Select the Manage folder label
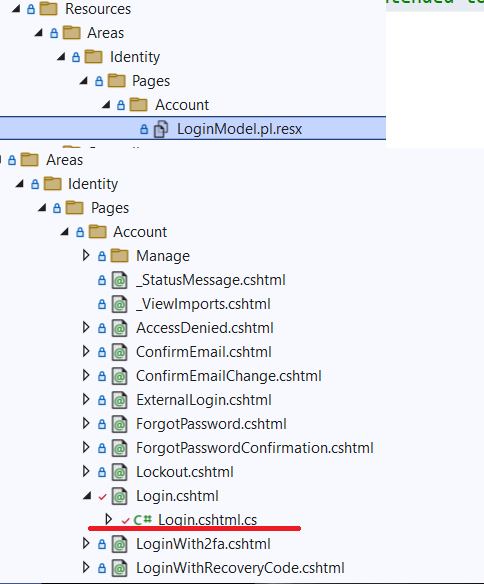 click(x=163, y=256)
